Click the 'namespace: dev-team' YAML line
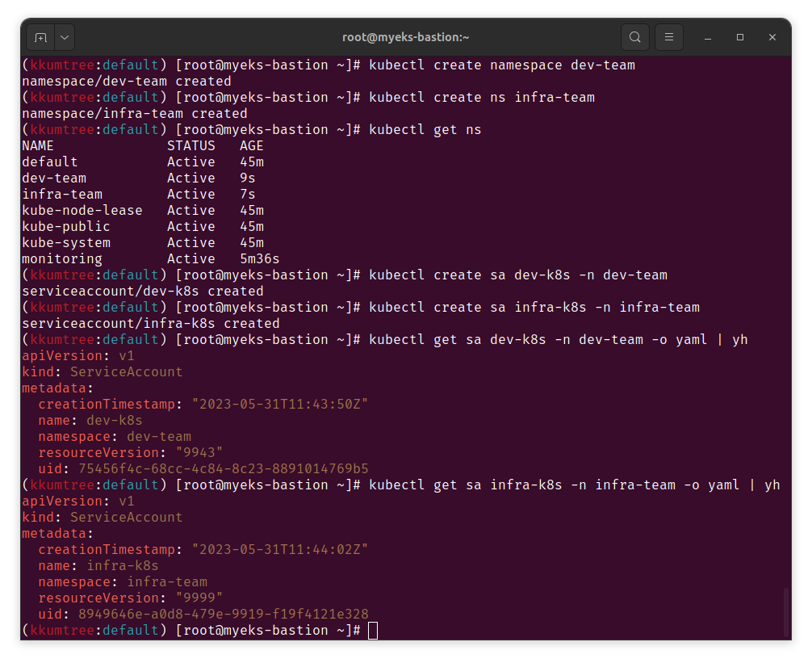Screen dimensions: 812x663 [115, 437]
